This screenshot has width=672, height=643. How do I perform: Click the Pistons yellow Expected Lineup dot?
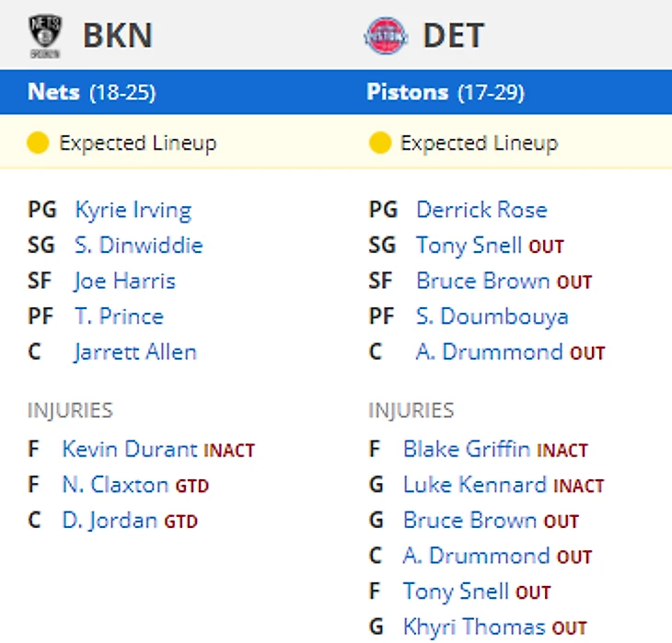379,144
